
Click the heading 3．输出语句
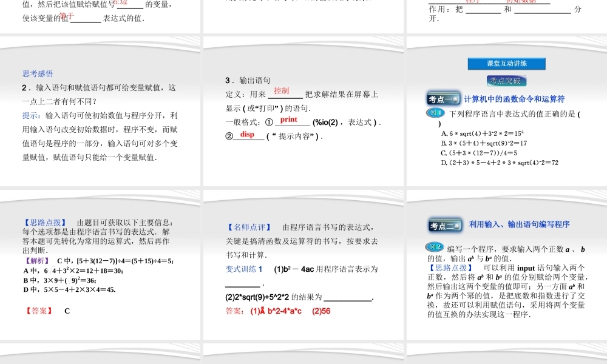tap(248, 80)
